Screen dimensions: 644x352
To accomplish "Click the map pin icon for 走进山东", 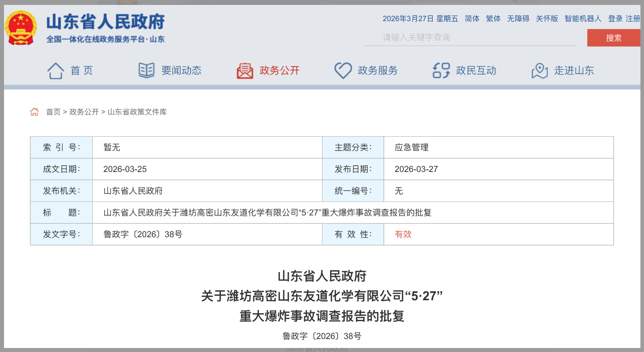I will pyautogui.click(x=539, y=71).
